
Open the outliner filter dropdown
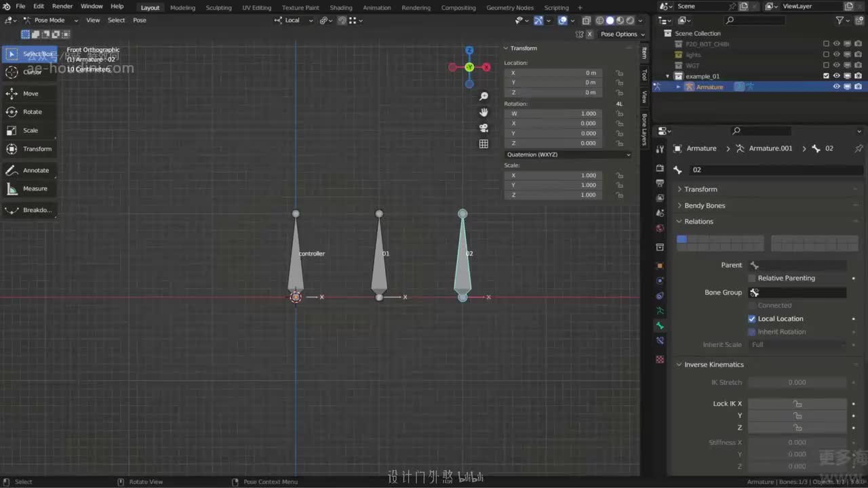pyautogui.click(x=842, y=20)
